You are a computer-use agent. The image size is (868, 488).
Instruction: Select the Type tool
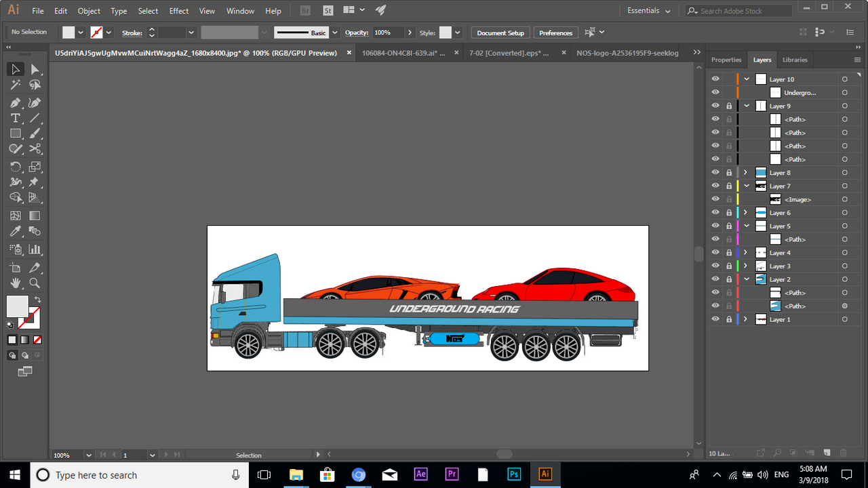16,118
